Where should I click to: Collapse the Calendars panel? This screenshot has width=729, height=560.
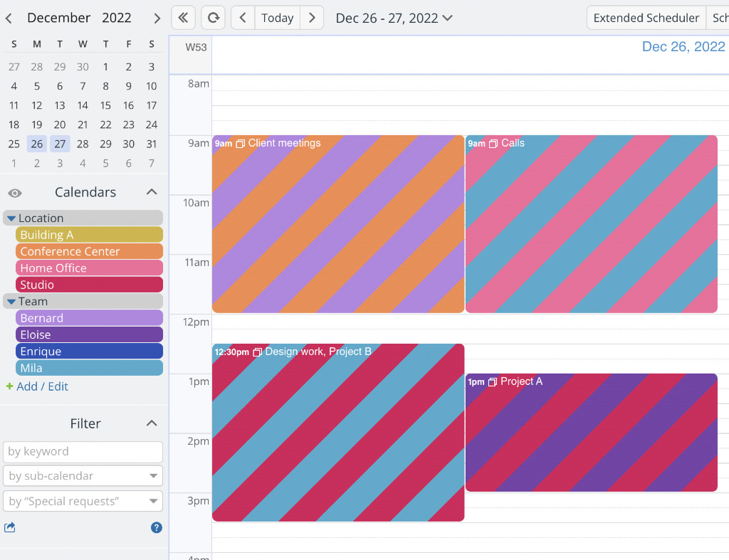152,192
